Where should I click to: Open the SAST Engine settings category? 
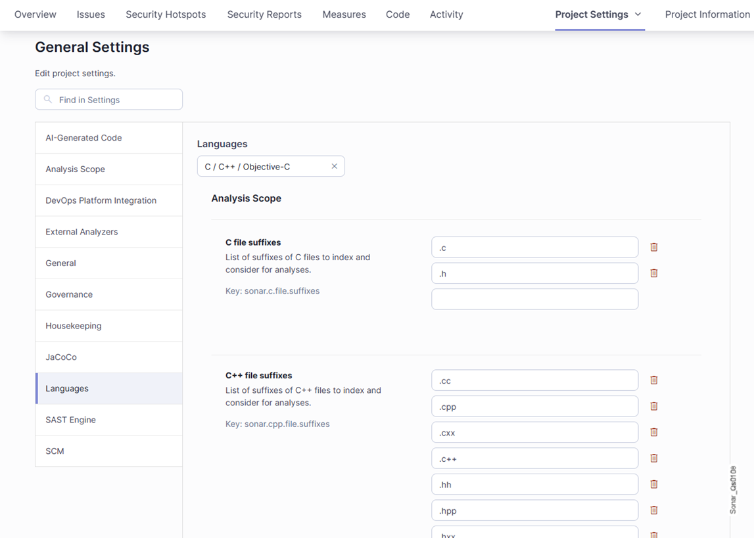pyautogui.click(x=70, y=420)
